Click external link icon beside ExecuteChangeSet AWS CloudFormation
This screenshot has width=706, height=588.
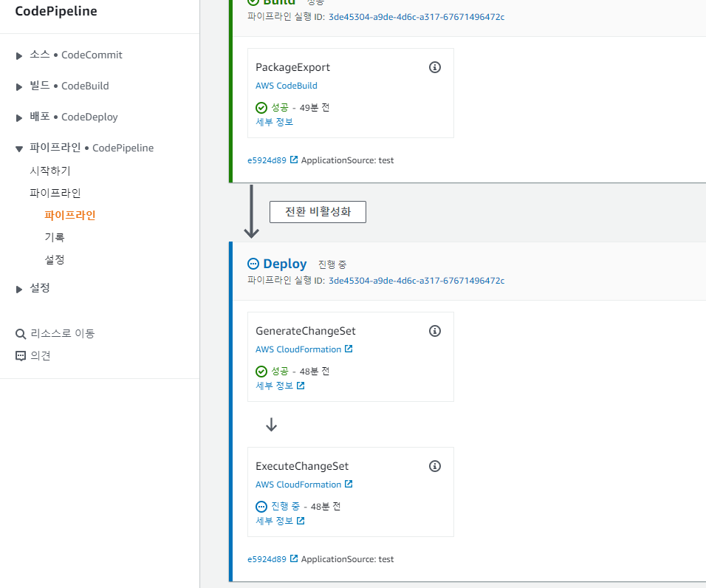tap(349, 484)
